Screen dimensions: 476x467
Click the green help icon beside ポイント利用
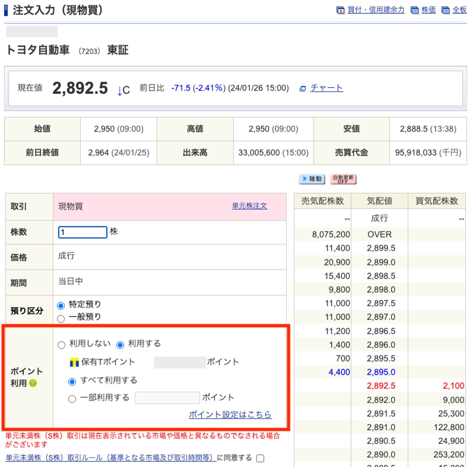coord(33,383)
